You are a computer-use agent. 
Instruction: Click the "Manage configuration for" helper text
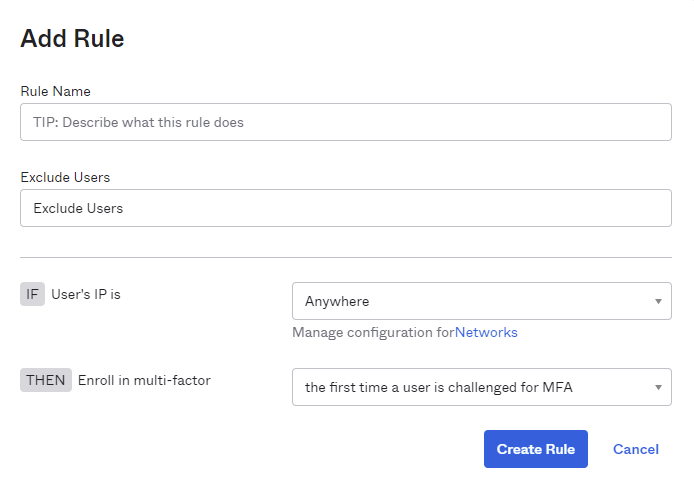tap(373, 332)
